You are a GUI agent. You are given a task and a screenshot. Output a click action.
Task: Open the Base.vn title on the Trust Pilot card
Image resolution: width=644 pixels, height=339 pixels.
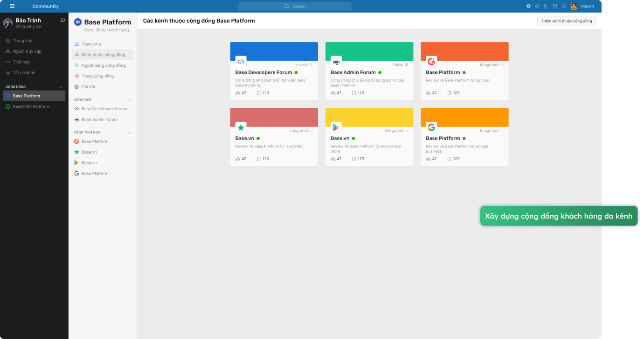245,138
